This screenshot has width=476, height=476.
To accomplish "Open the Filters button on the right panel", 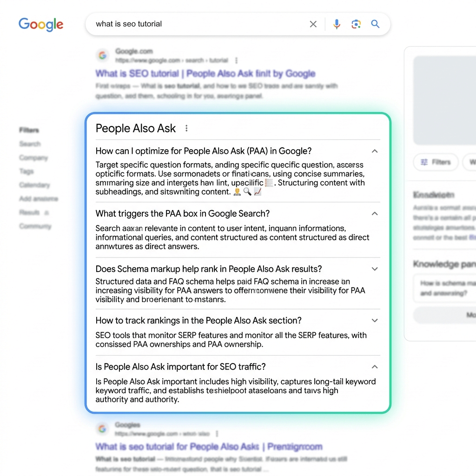I will click(435, 162).
